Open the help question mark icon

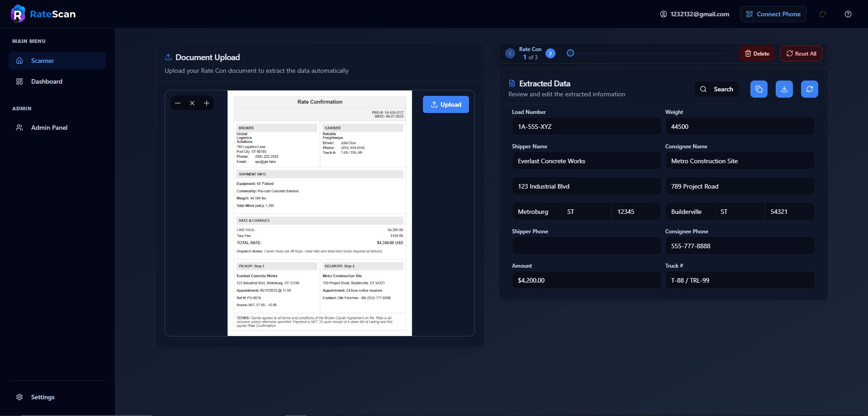pyautogui.click(x=848, y=14)
